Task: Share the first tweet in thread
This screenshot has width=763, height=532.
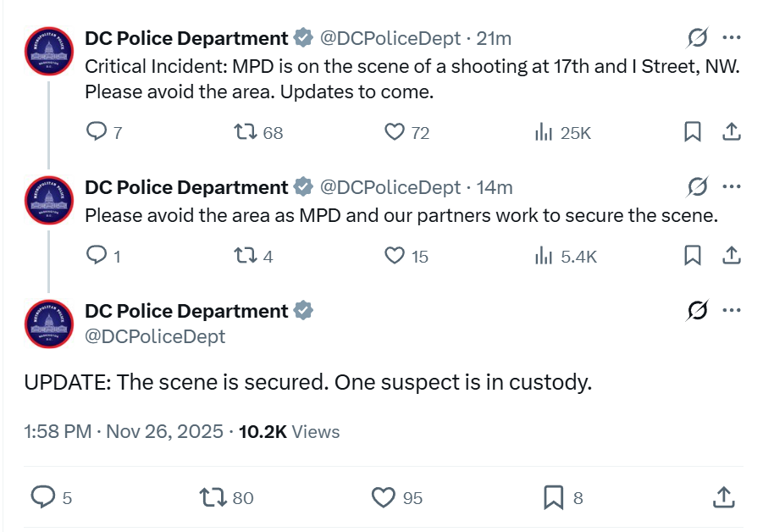Action: (x=732, y=132)
